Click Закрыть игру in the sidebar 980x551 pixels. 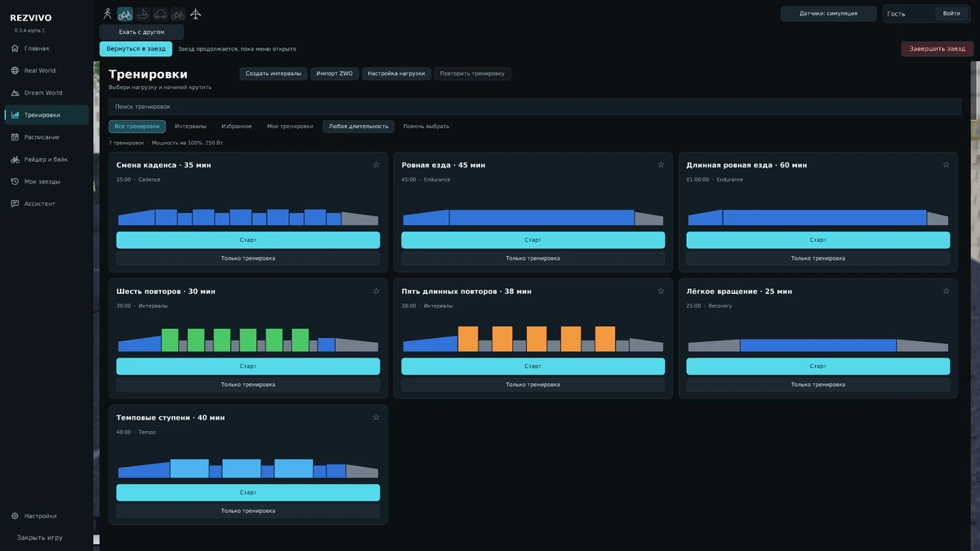(x=40, y=538)
